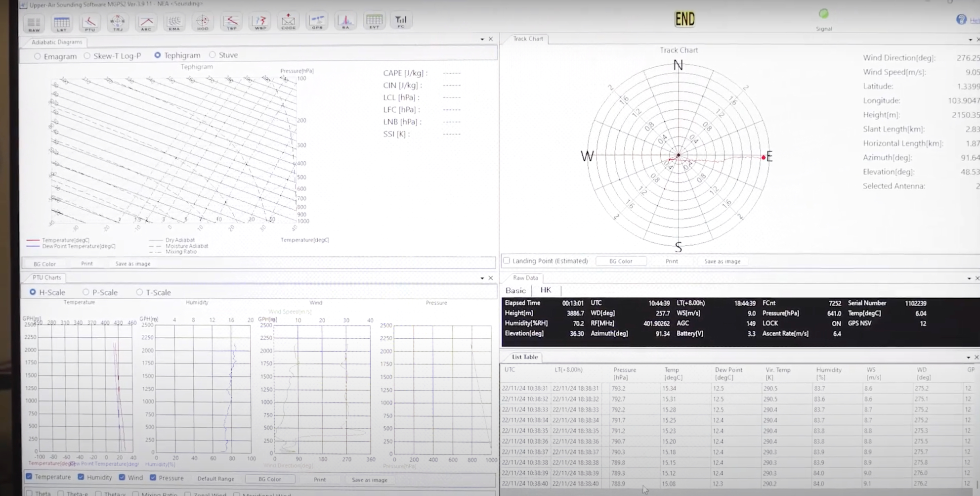Expand Raw Data panel options arrow
The width and height of the screenshot is (980, 496).
tap(969, 278)
